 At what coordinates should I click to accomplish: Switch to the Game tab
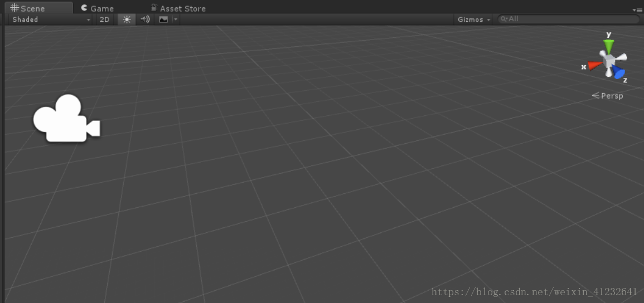[98, 8]
